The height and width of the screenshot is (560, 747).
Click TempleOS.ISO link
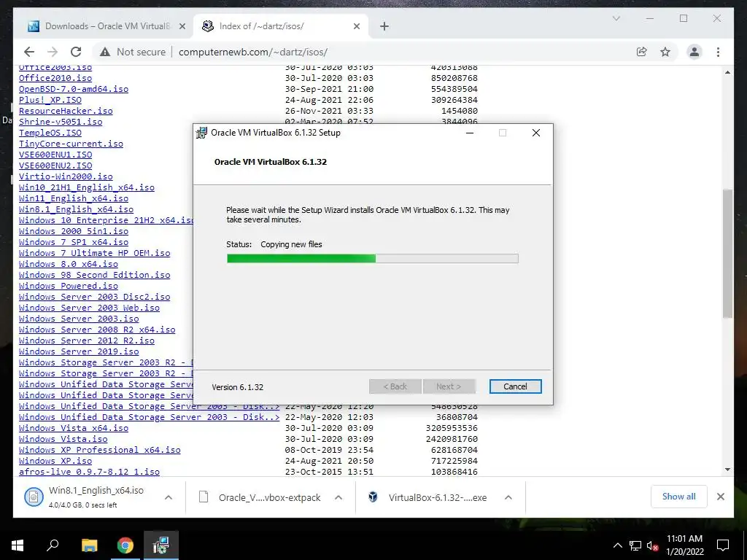50,133
